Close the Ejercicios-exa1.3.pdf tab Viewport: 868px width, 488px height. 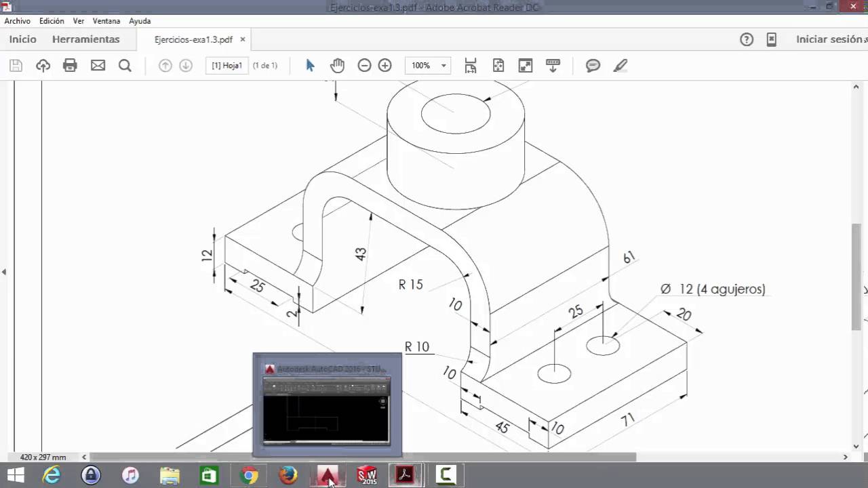click(x=243, y=39)
